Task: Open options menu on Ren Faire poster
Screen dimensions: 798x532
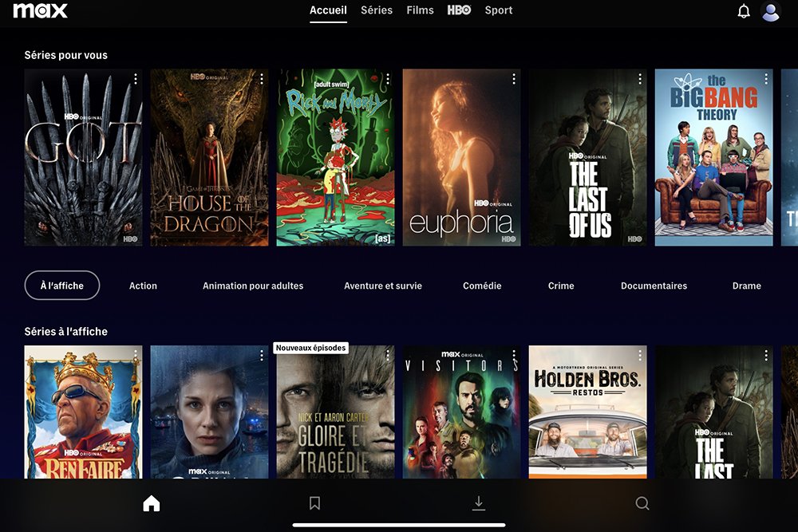Action: (136, 355)
